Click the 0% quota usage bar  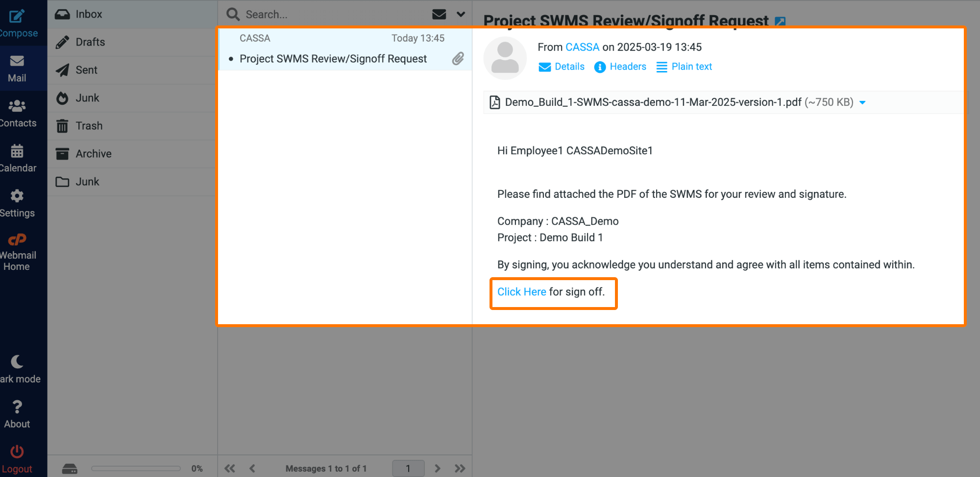point(136,469)
